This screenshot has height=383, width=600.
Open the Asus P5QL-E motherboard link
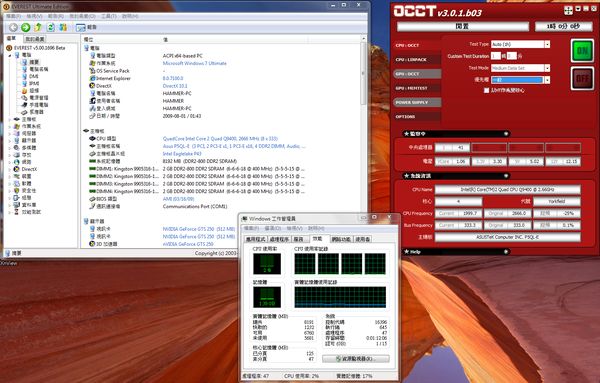pos(234,146)
